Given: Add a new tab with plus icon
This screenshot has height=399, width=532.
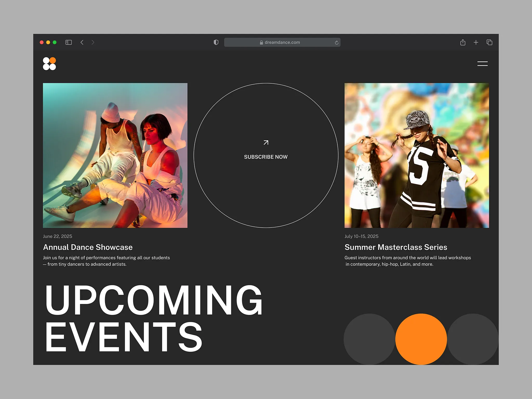Looking at the screenshot, I should (x=476, y=42).
